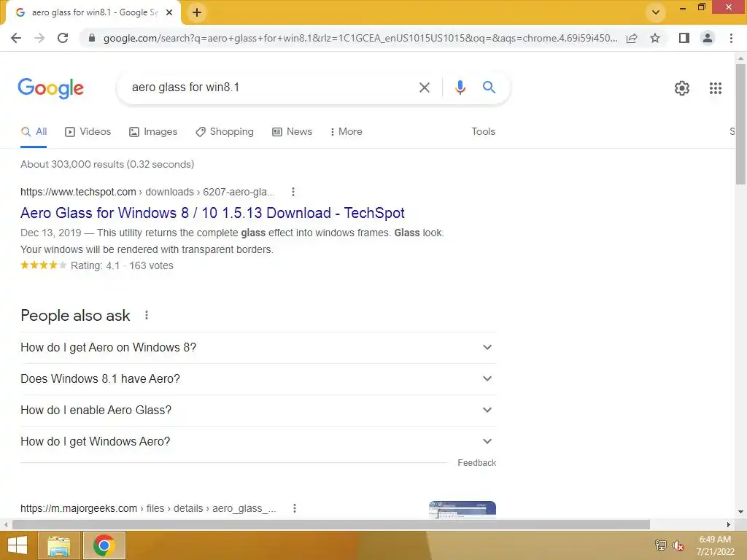Open taskbar clock and date
747x560 pixels.
(715, 545)
